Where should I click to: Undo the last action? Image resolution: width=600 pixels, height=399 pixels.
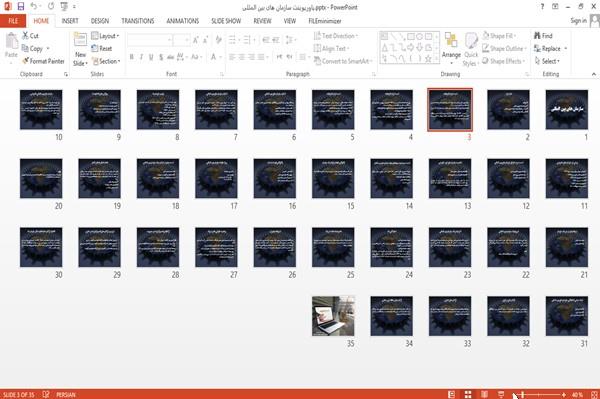[34, 6]
